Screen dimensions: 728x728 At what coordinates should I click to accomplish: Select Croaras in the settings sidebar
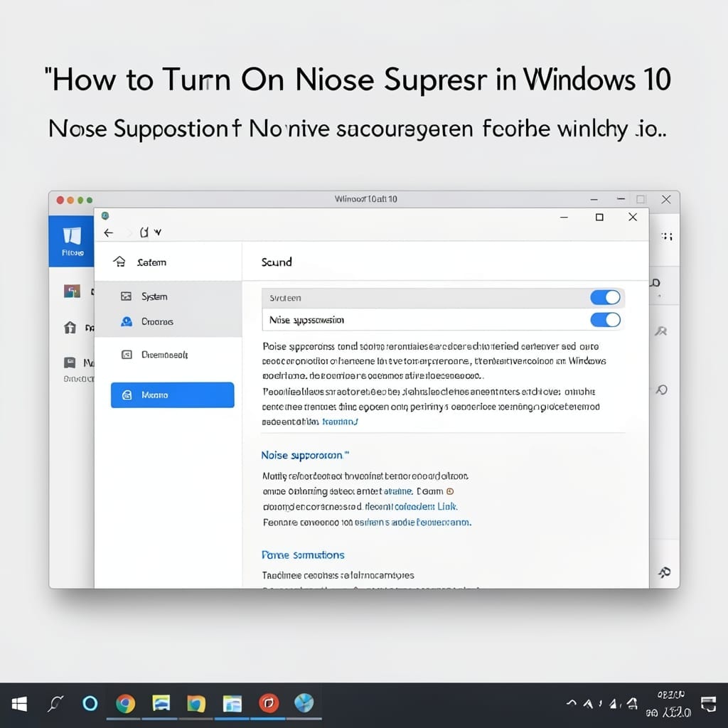pyautogui.click(x=168, y=321)
